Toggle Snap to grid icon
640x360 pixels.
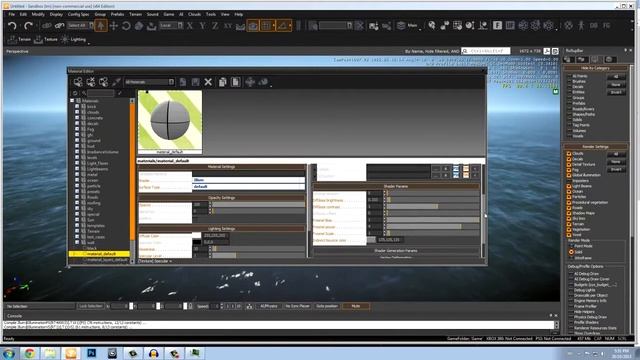coord(267,26)
